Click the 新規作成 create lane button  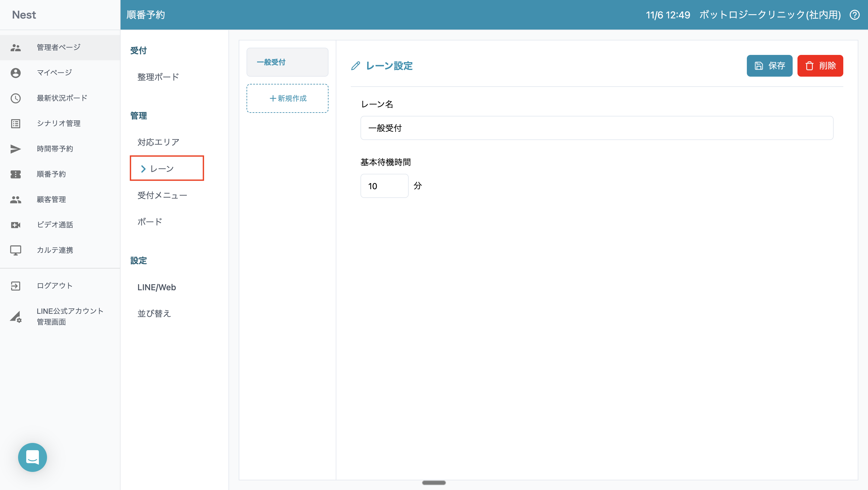287,98
